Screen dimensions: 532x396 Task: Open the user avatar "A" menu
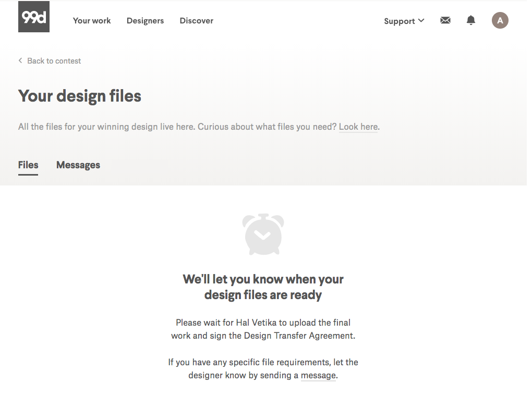tap(500, 20)
